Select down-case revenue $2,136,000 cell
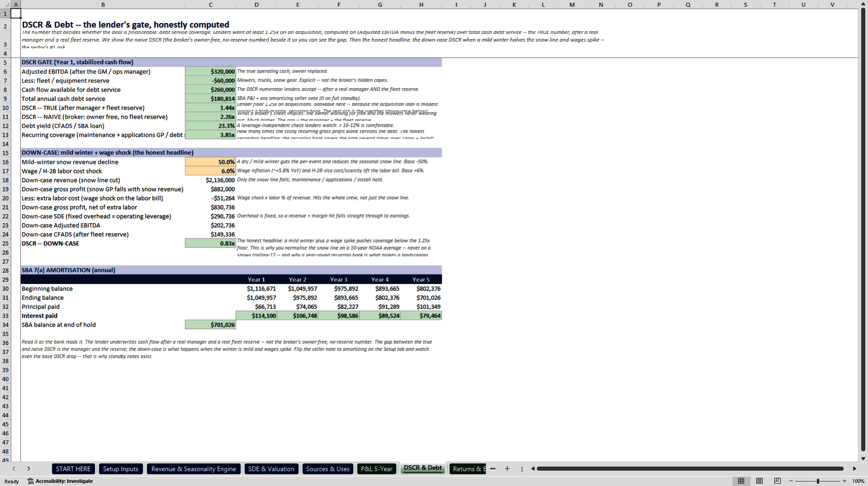 [210, 180]
